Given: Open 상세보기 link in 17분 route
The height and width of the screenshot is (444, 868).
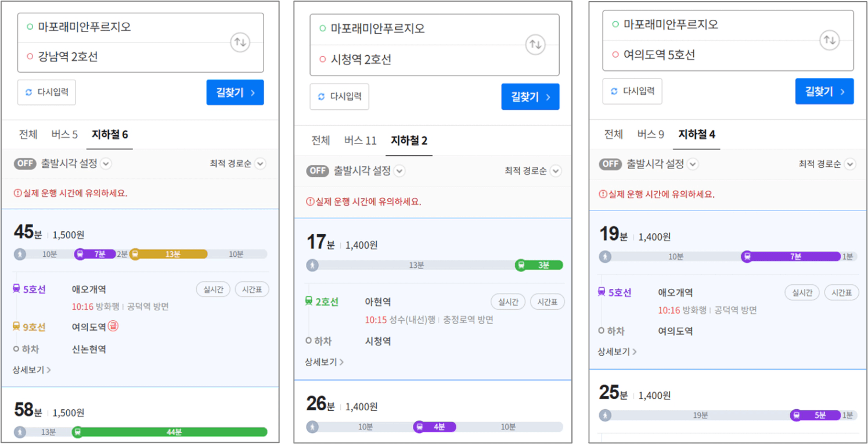Looking at the screenshot, I should pyautogui.click(x=325, y=361).
